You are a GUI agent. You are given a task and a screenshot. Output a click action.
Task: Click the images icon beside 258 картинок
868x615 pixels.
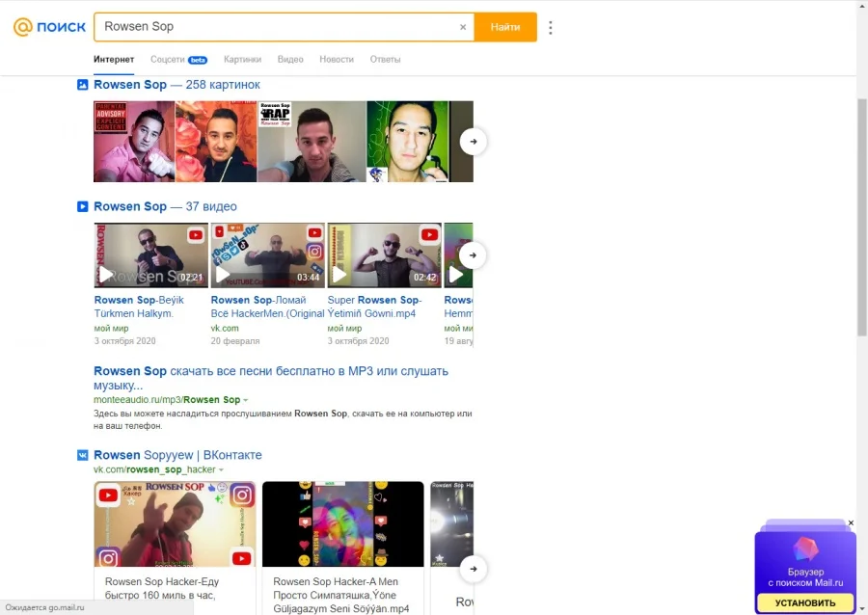pos(83,85)
